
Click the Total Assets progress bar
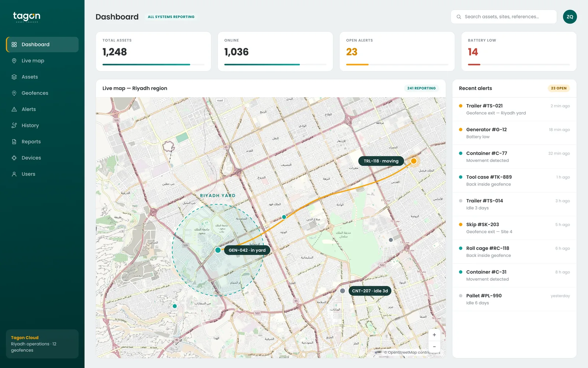tap(154, 65)
